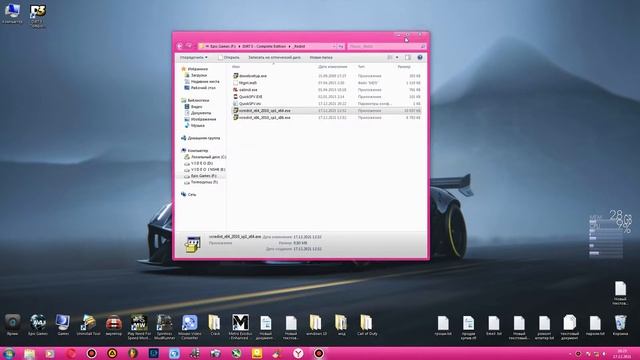Click the Открыть toolbar button
640x360 pixels.
click(x=229, y=58)
